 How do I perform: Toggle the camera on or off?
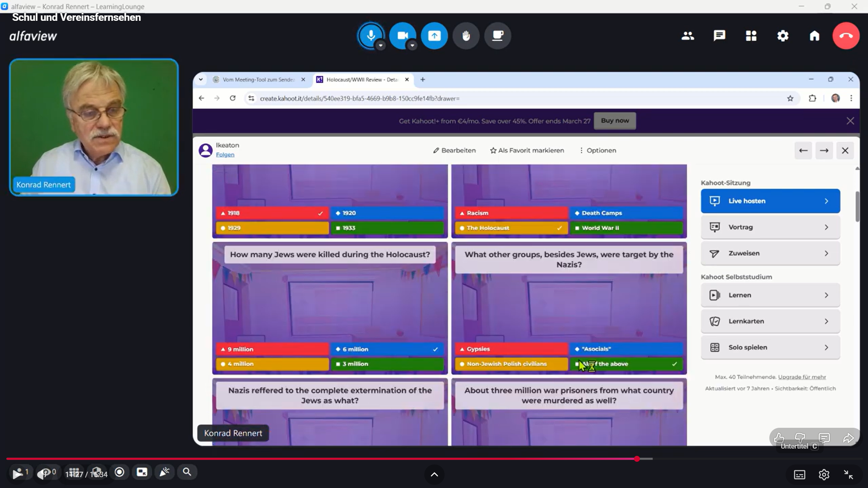(x=402, y=35)
